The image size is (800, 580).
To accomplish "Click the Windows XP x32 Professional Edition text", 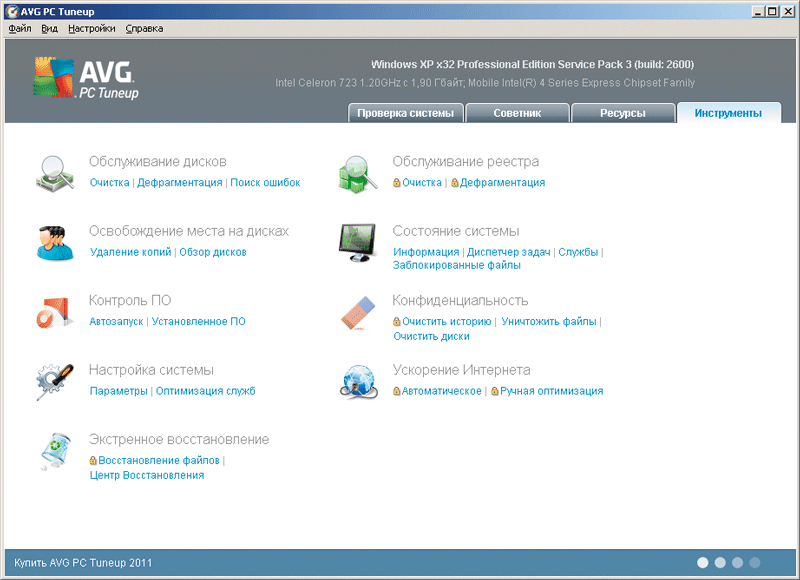I will 532,64.
